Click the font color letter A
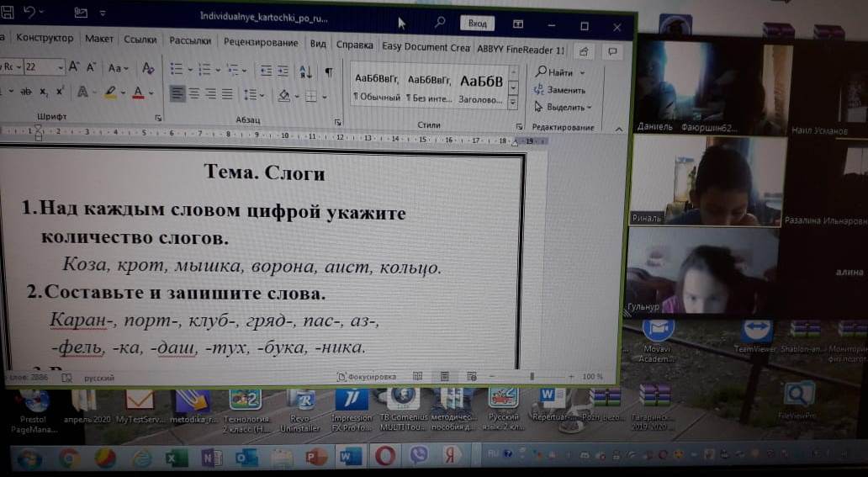The image size is (868, 477). [138, 93]
